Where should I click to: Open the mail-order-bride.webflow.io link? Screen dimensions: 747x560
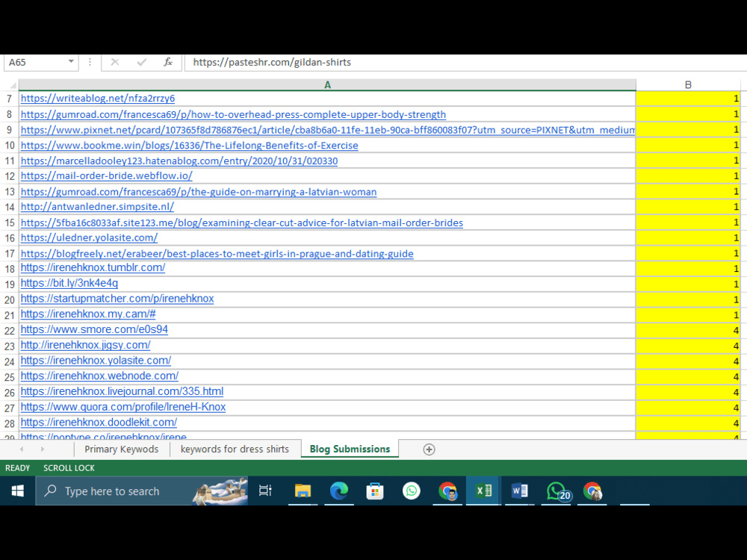tap(106, 175)
